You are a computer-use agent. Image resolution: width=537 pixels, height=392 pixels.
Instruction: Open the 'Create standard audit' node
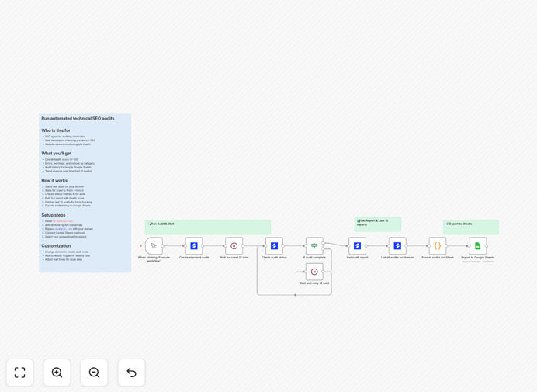click(x=194, y=246)
